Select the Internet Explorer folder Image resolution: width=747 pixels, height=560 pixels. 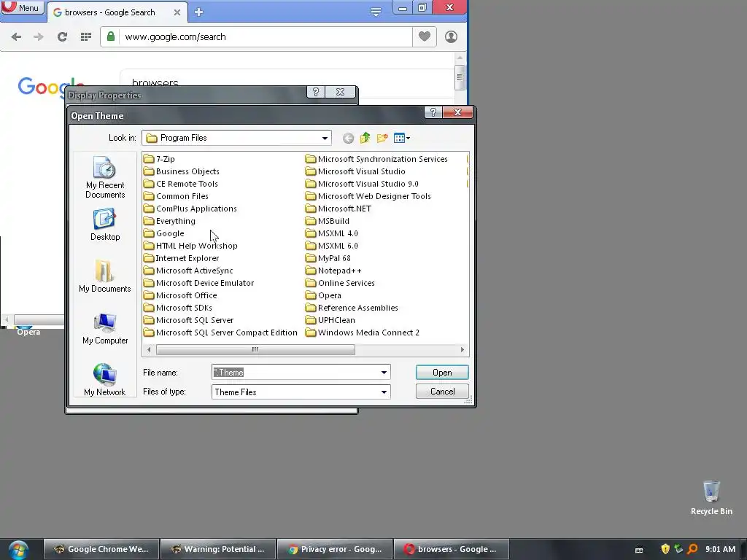(182, 258)
